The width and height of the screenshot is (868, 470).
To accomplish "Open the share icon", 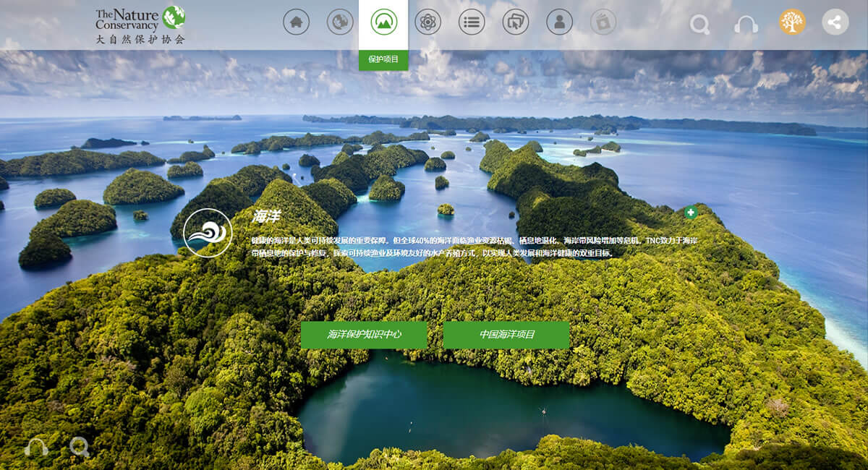I will tap(835, 22).
